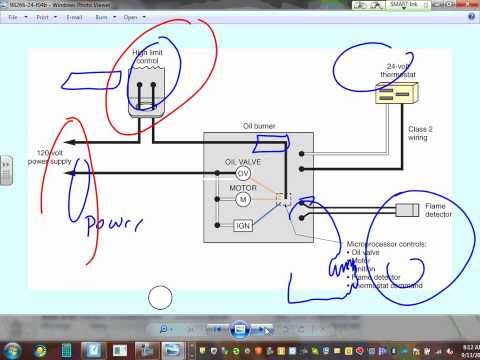Open the Open menu in Photo Viewer
Image resolution: width=480 pixels, height=360 pixels.
point(130,17)
